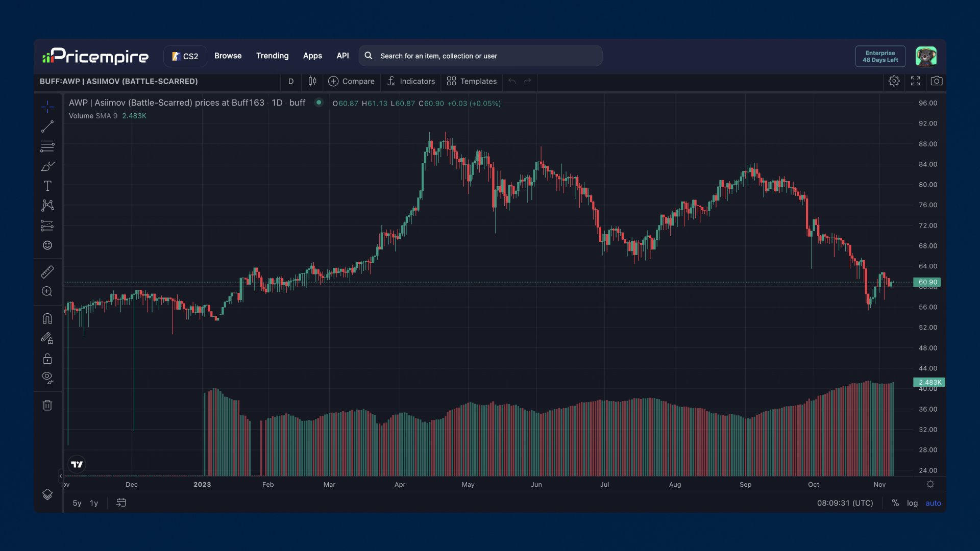The width and height of the screenshot is (980, 551).
Task: Open time axis settings gear
Action: point(930,484)
